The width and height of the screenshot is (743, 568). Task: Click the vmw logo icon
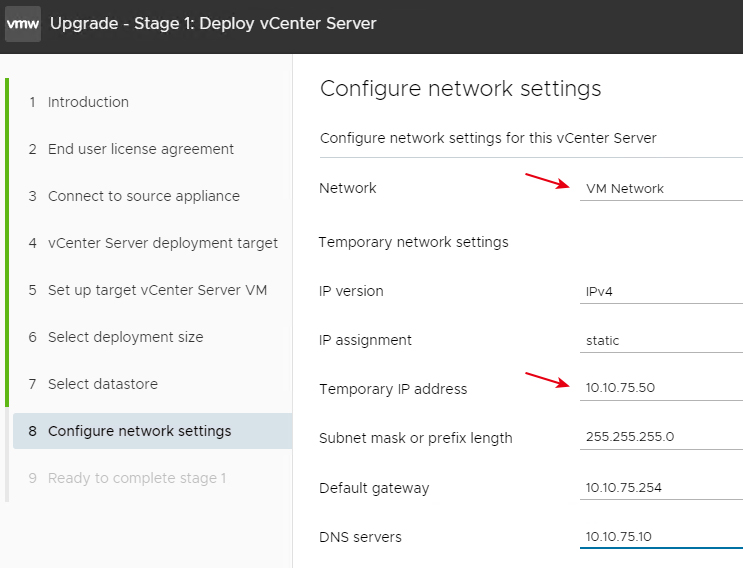tap(23, 24)
